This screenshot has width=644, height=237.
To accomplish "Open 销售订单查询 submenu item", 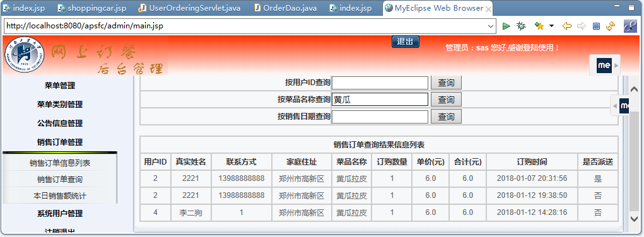I will pyautogui.click(x=60, y=180).
